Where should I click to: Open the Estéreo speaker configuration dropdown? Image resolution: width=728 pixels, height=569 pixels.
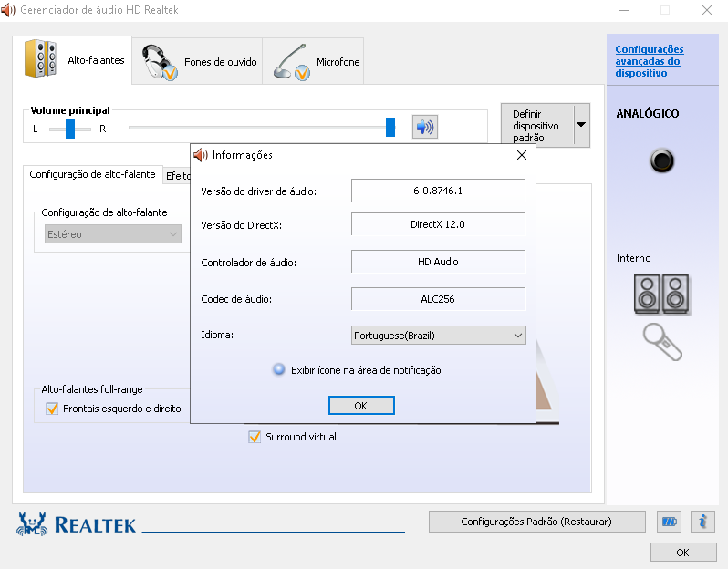coord(113,234)
